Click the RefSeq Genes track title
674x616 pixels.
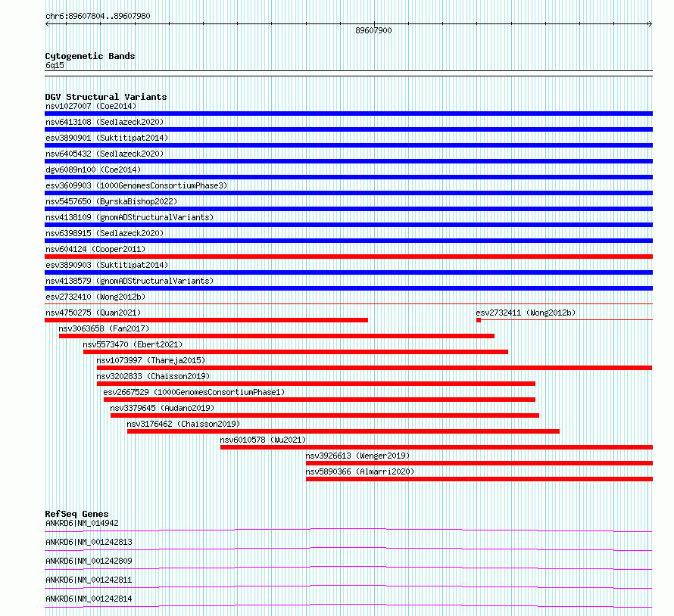point(76,514)
